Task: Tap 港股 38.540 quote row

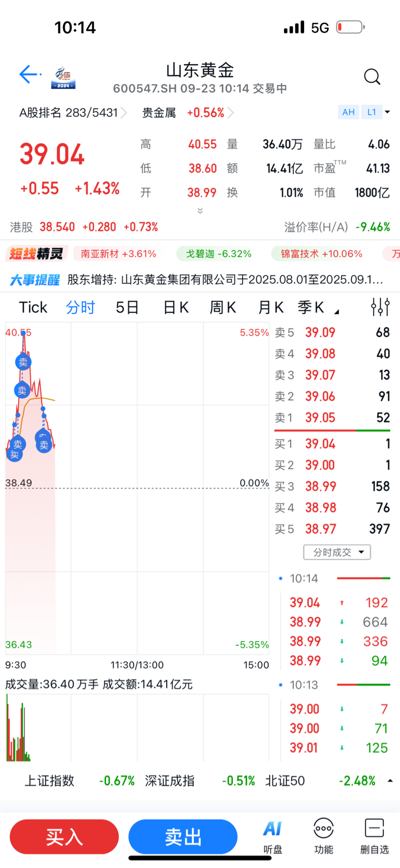Action: pos(84,227)
